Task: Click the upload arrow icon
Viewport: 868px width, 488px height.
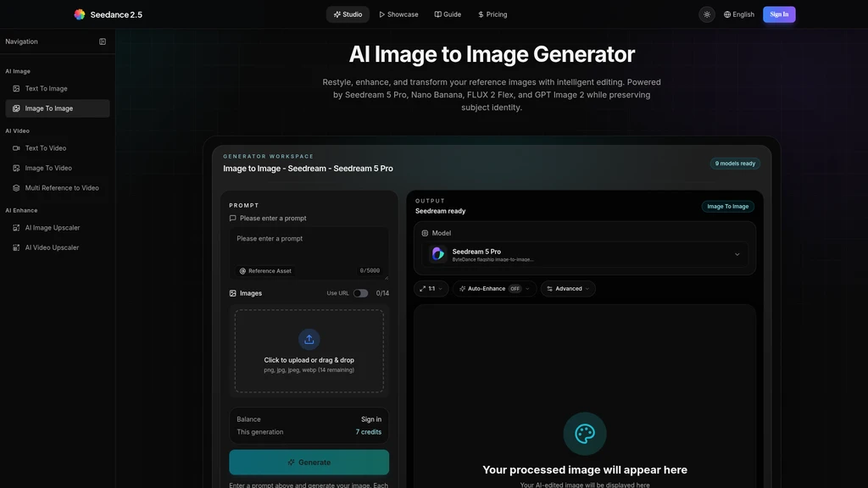Action: point(309,339)
